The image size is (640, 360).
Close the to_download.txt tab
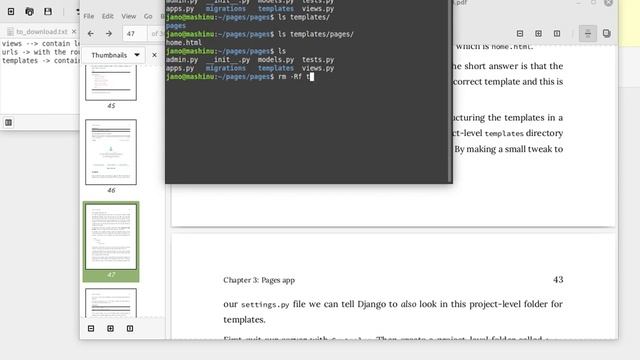(x=74, y=31)
